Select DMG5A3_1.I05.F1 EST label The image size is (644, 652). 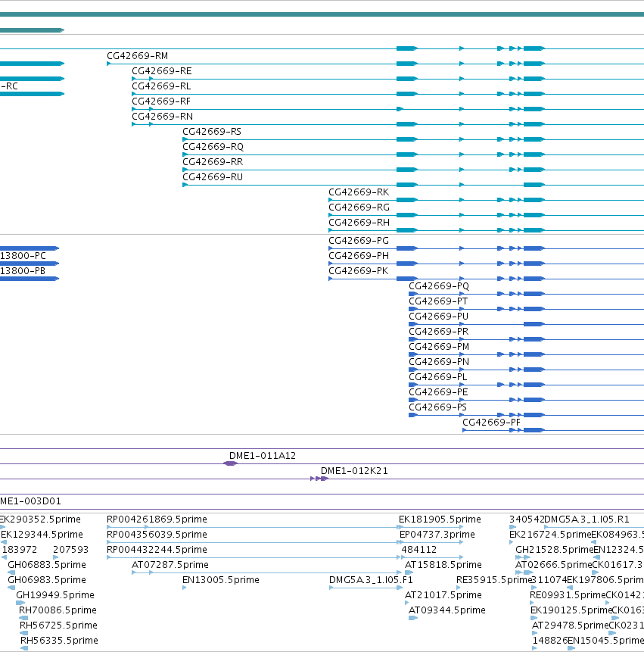(371, 579)
